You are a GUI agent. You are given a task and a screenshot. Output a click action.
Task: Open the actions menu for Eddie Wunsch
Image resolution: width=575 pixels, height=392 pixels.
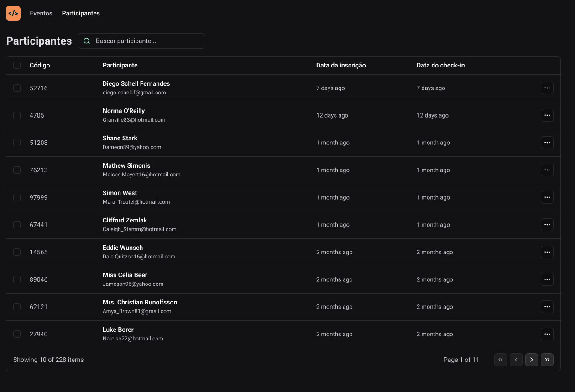(547, 252)
